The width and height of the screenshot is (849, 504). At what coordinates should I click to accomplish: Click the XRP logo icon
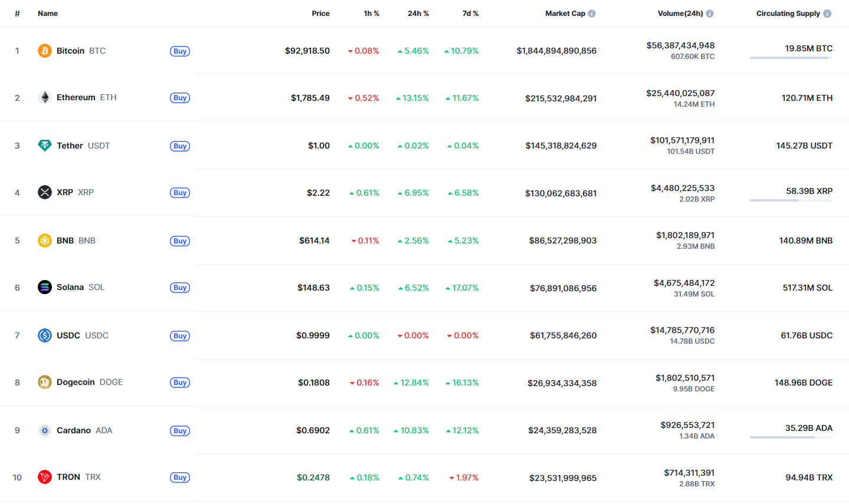[x=45, y=192]
